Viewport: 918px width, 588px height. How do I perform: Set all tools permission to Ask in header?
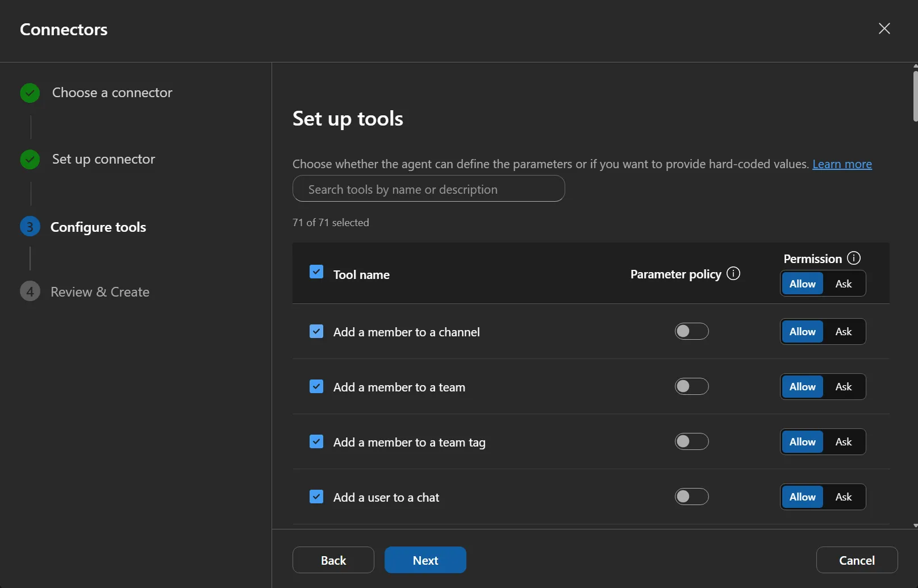pyautogui.click(x=844, y=283)
